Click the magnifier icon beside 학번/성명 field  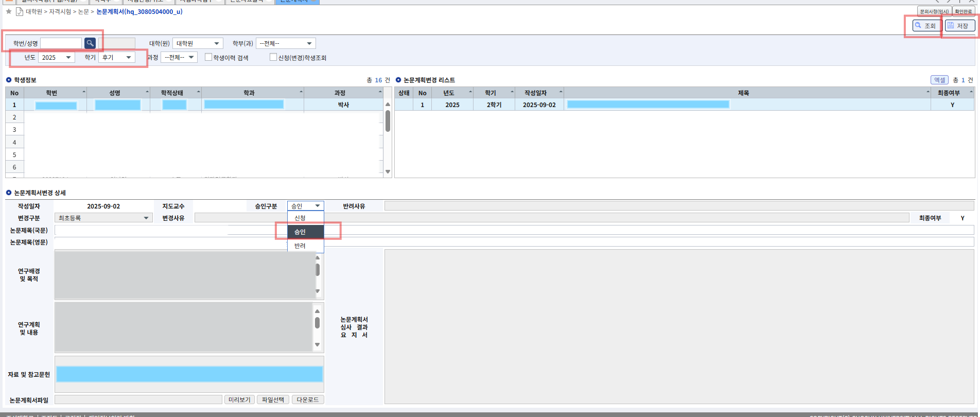[x=90, y=43]
